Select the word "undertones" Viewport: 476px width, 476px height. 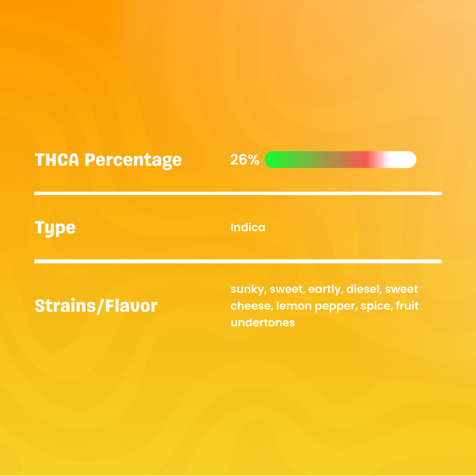pyautogui.click(x=263, y=322)
